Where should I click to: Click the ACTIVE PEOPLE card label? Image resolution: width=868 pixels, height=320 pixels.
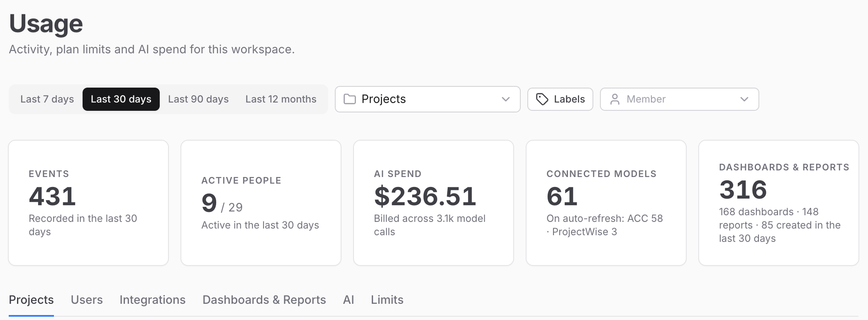[241, 180]
